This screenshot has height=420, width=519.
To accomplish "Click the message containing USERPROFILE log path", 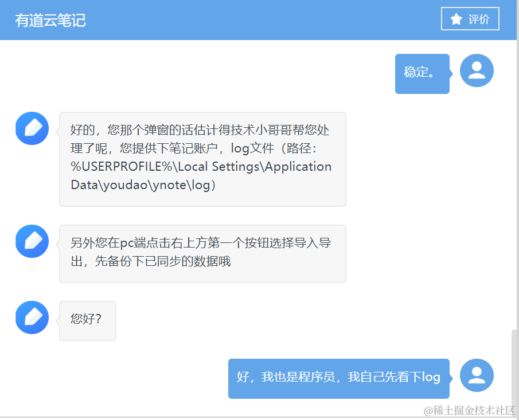I will (x=202, y=159).
